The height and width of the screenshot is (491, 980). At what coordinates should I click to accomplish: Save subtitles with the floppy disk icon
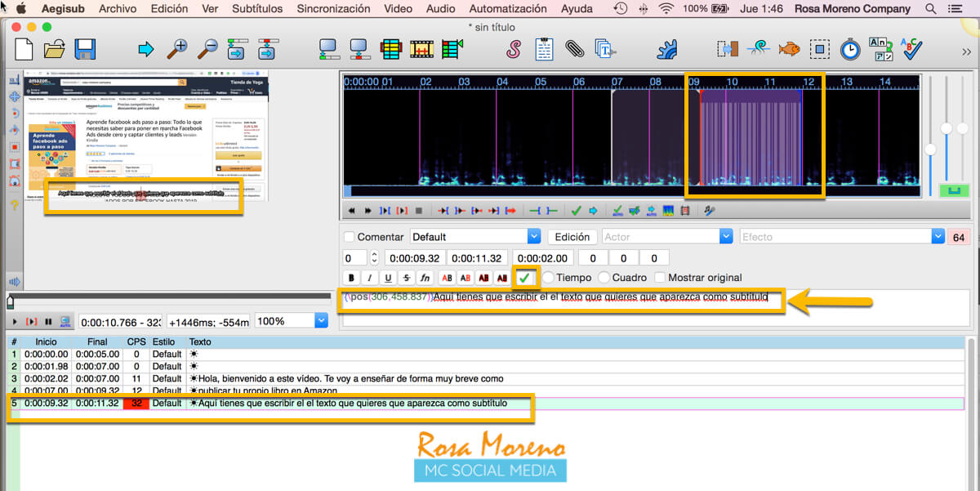pyautogui.click(x=85, y=49)
